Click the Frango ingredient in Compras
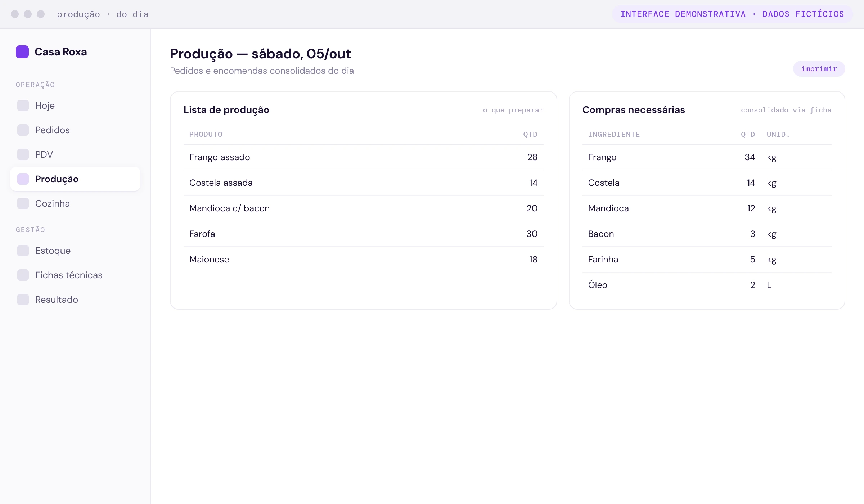 coord(602,157)
